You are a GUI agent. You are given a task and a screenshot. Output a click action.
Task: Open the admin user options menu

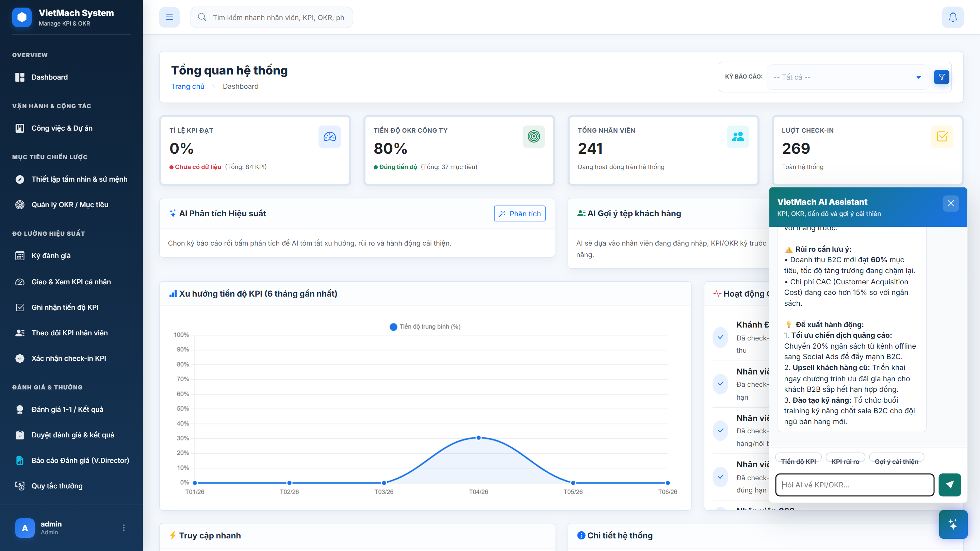point(124,528)
